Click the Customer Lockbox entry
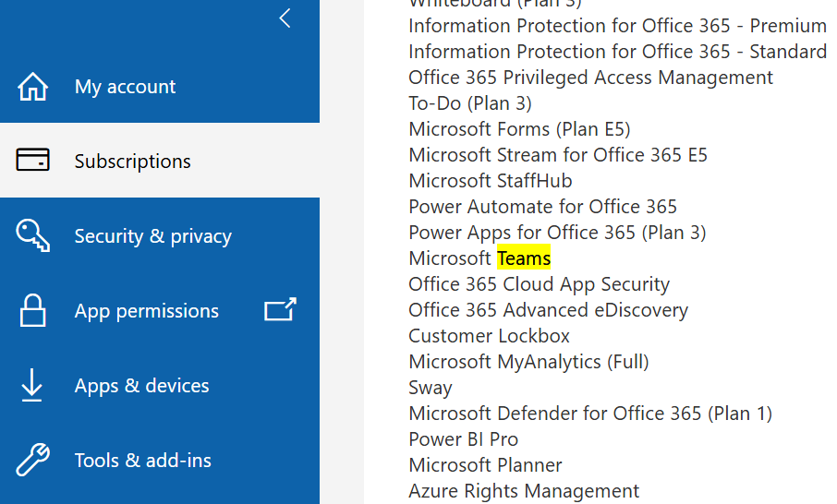The image size is (837, 504). [489, 336]
